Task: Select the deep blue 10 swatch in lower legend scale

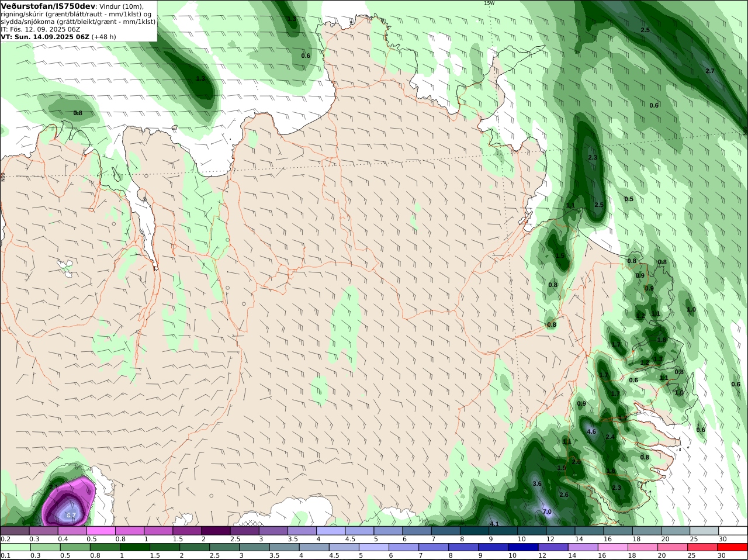Action: (524, 548)
